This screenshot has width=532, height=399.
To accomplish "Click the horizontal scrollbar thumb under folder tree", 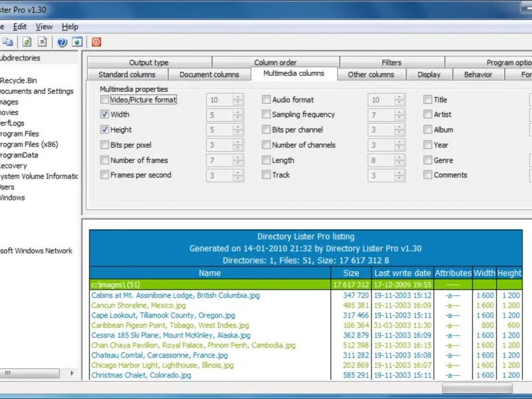I will click(29, 373).
